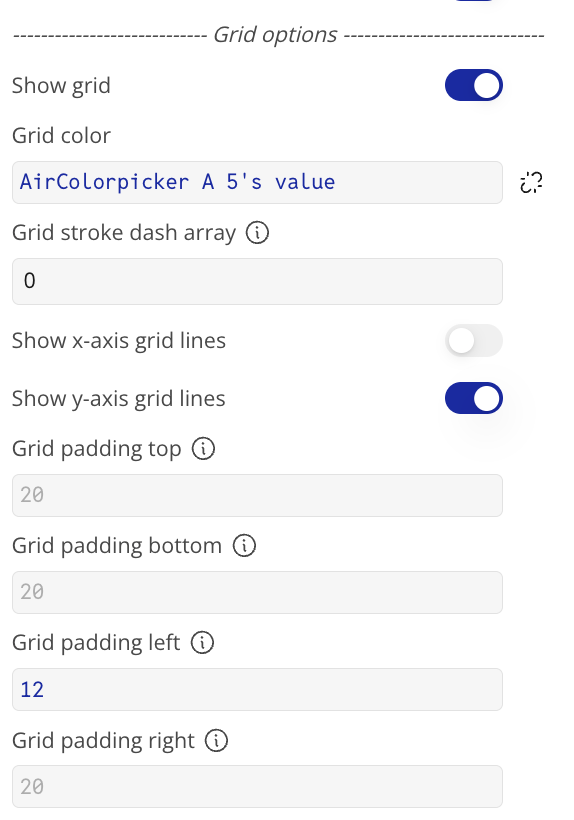Screen dimensions: 574x820
Task: Edit the AirColorpicker A 5's value expression
Action: pyautogui.click(x=257, y=183)
